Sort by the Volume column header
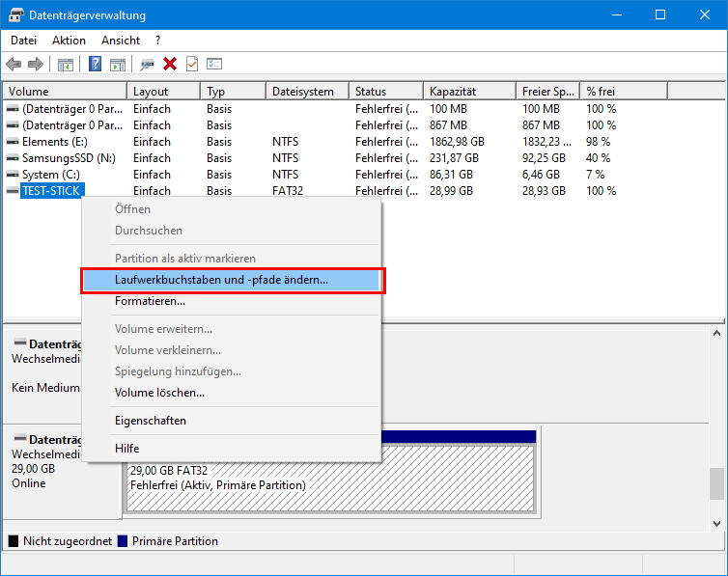The height and width of the screenshot is (576, 728). [65, 92]
